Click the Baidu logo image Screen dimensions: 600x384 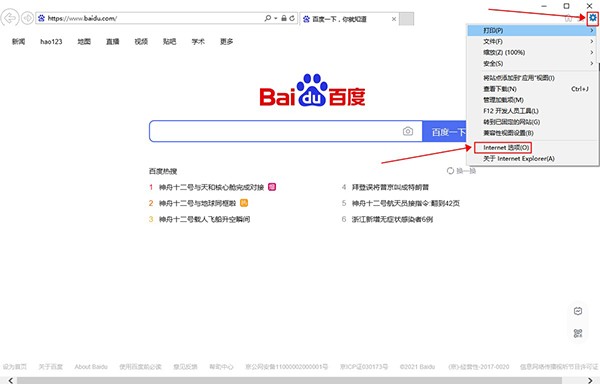tap(312, 90)
